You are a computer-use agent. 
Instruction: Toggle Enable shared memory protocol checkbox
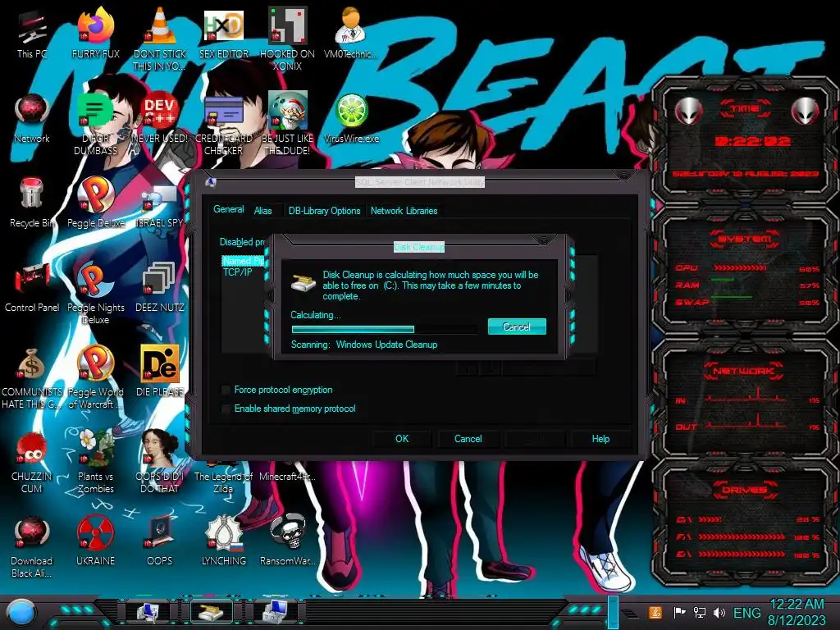[x=226, y=409]
